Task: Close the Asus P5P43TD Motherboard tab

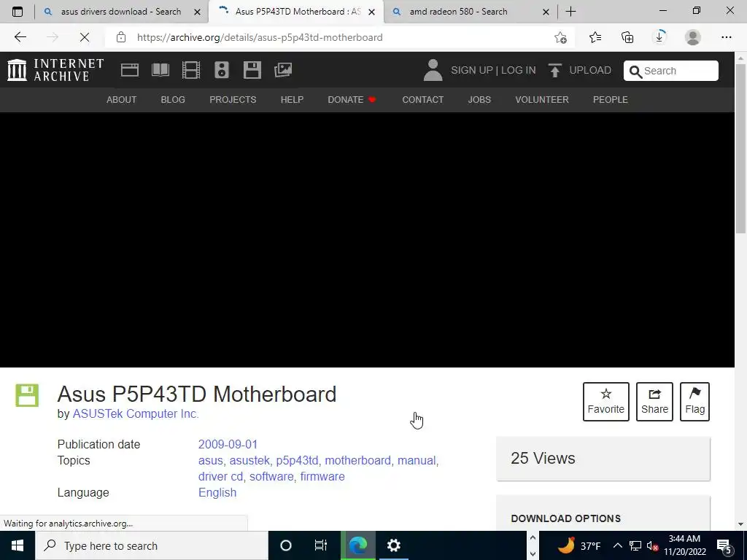Action: pos(371,12)
